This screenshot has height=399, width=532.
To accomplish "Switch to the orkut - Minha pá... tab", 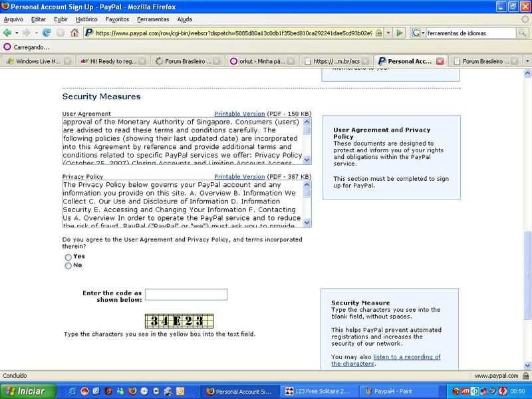I will [261, 61].
